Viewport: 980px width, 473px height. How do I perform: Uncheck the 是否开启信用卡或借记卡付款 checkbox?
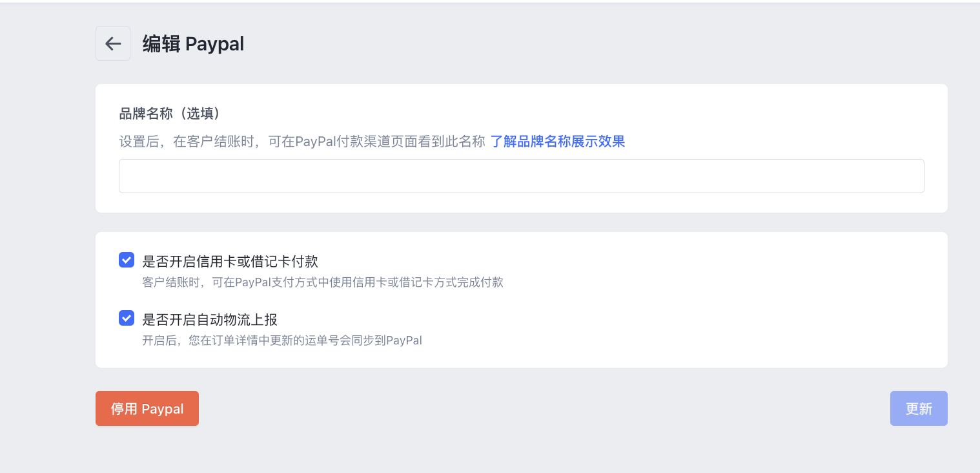[x=127, y=260]
